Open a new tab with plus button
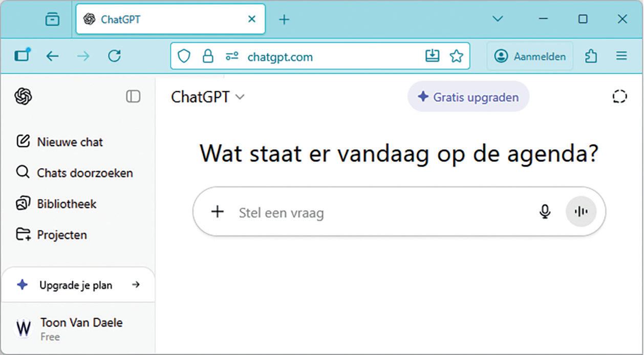Viewport: 644px width, 355px height. [284, 19]
